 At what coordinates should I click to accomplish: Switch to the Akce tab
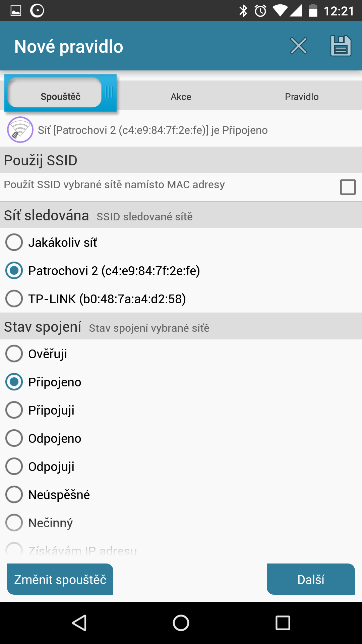[181, 97]
